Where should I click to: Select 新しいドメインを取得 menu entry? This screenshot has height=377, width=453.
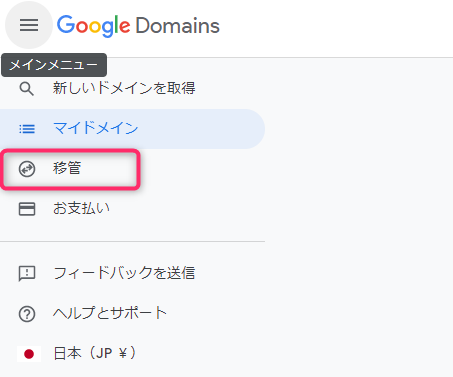tap(124, 88)
